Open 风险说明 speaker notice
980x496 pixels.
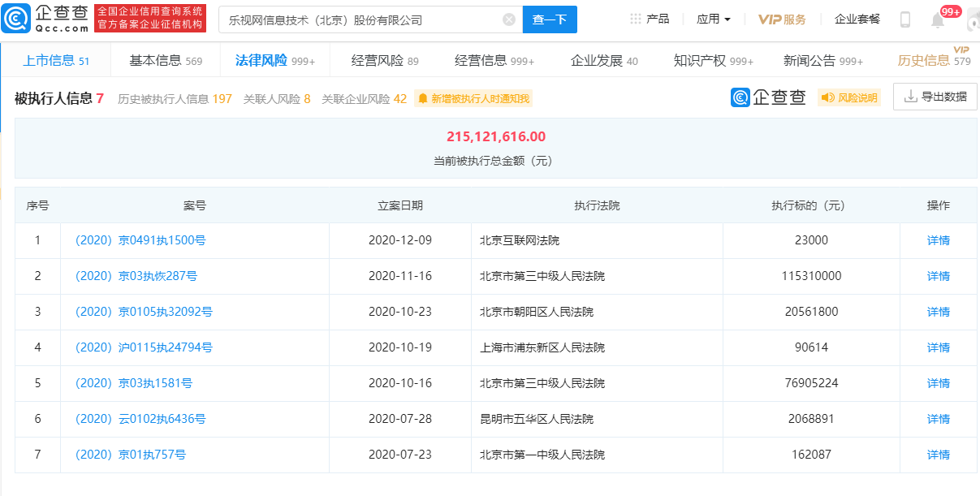849,97
